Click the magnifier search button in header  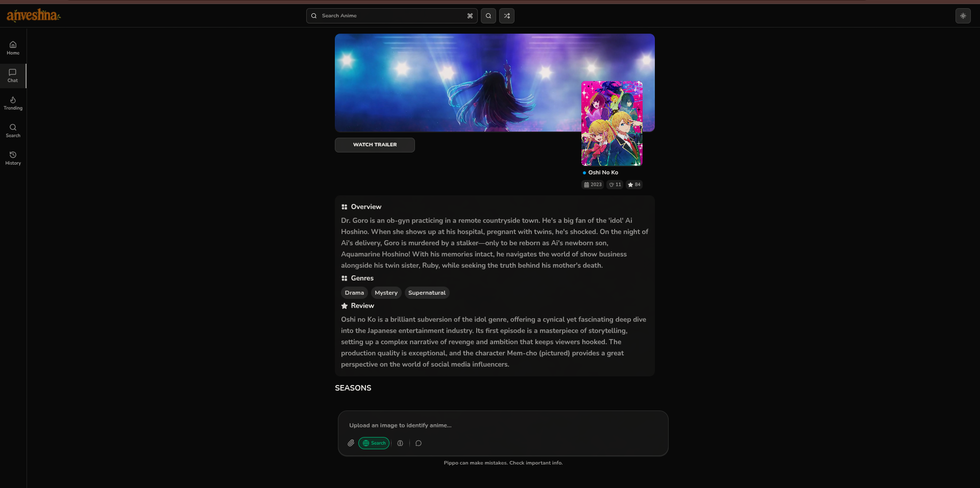488,16
